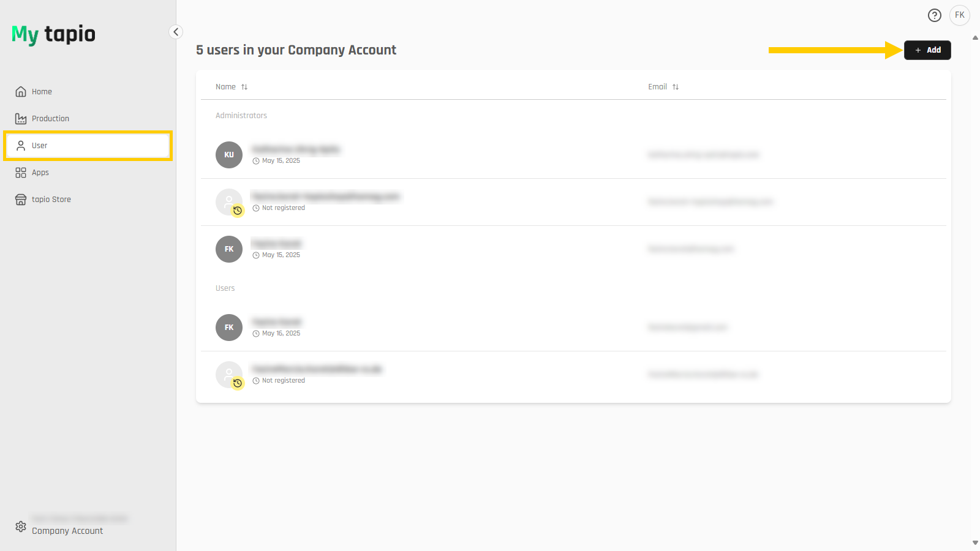Click the Company Account gear icon
This screenshot has width=980, height=551.
click(21, 527)
